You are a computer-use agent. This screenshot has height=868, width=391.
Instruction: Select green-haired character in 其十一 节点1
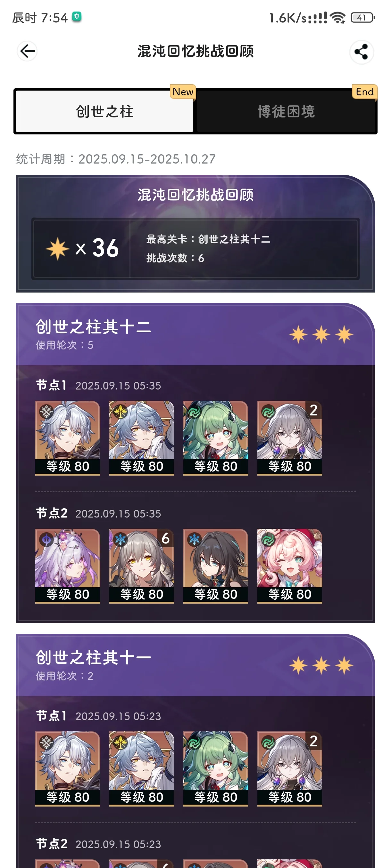point(216,768)
